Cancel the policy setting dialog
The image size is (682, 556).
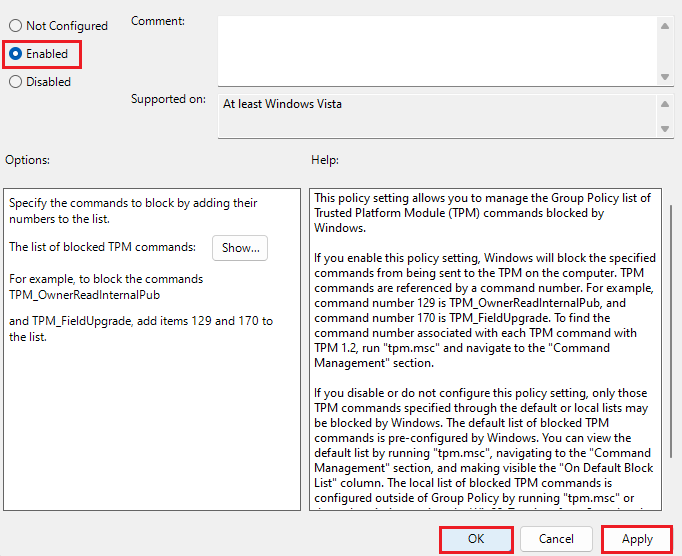[x=556, y=539]
